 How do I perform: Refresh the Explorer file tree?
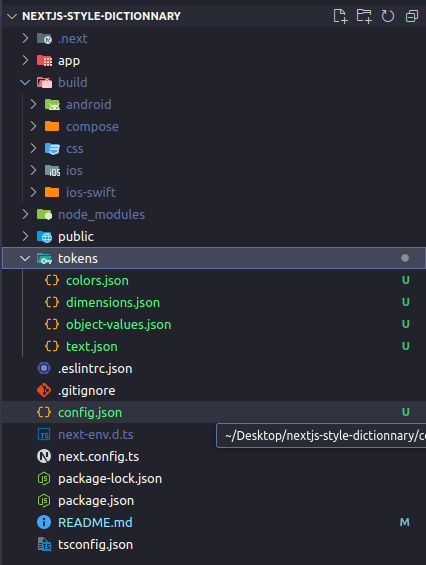pyautogui.click(x=388, y=16)
